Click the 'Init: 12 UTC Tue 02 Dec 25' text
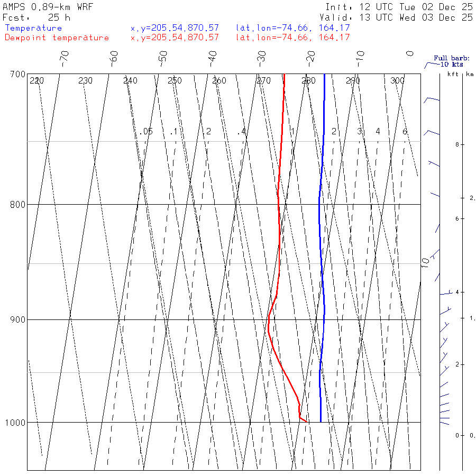 point(399,7)
